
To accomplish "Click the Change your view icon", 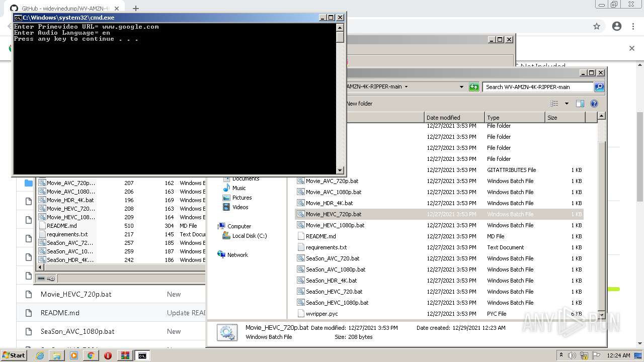I will click(554, 104).
